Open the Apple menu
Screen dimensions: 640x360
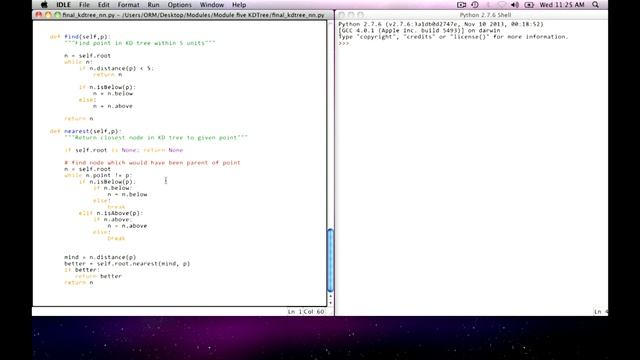44,5
